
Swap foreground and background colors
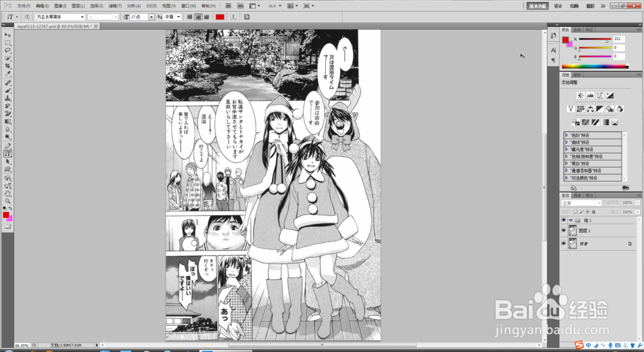pos(11,208)
